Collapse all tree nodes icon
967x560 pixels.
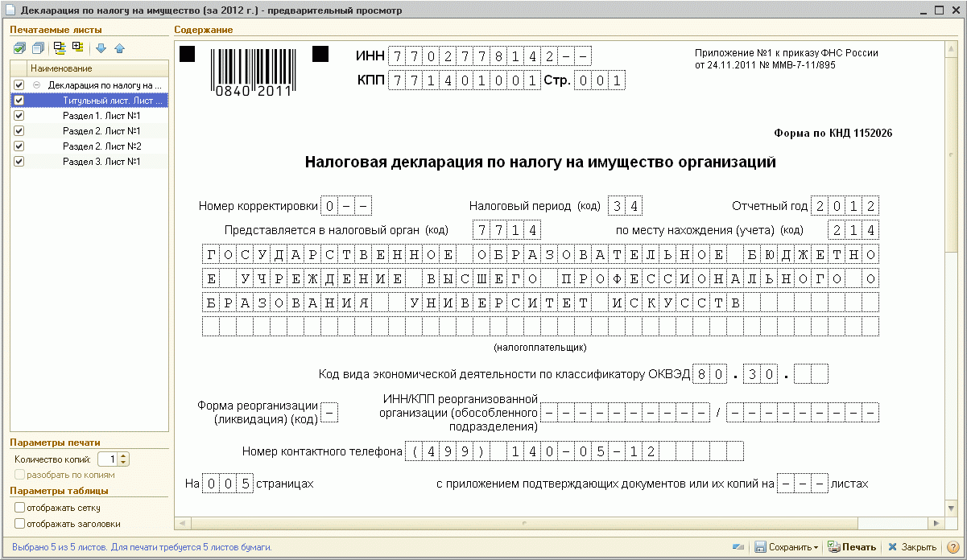pos(60,48)
